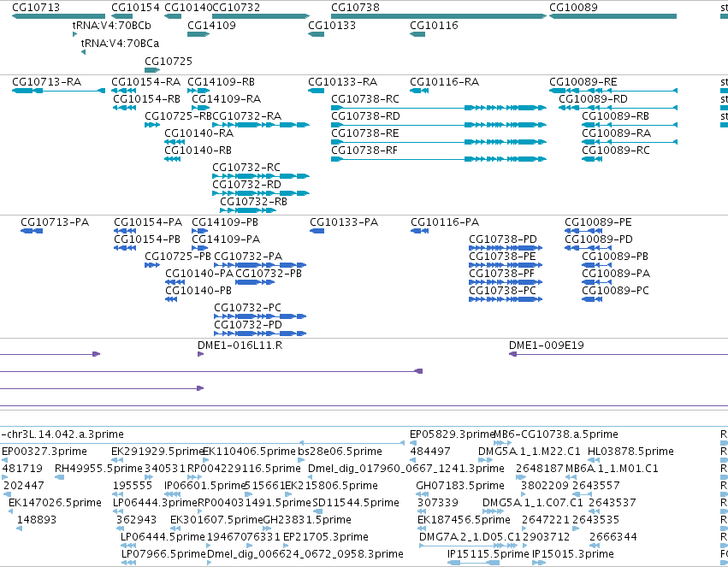Click protein CG10154-PA
This screenshot has height=567, width=728.
click(x=148, y=222)
